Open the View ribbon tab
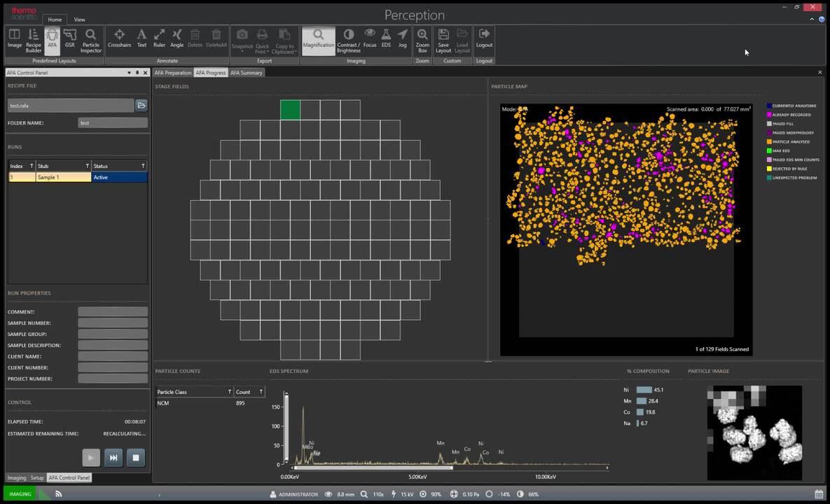Screen dimensions: 830x504 coord(79,20)
